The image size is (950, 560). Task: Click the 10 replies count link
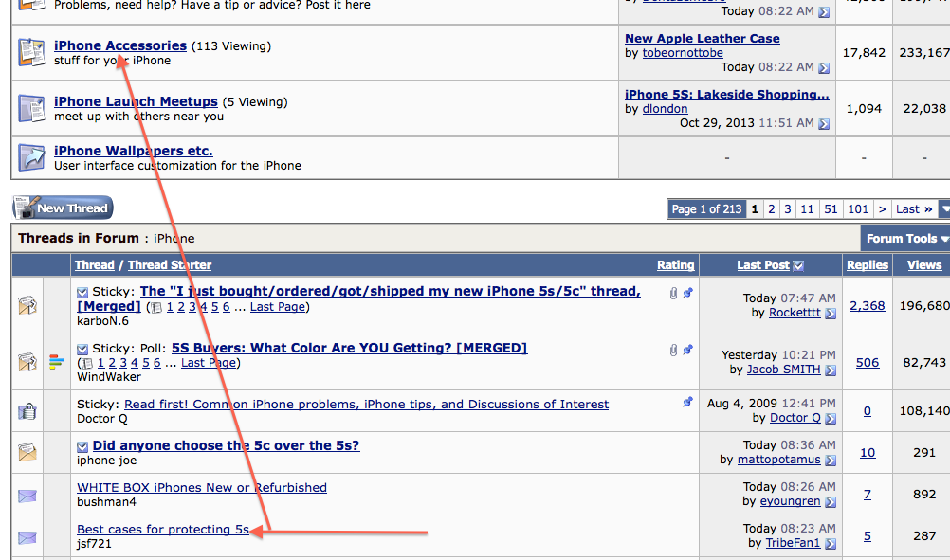pos(868,452)
